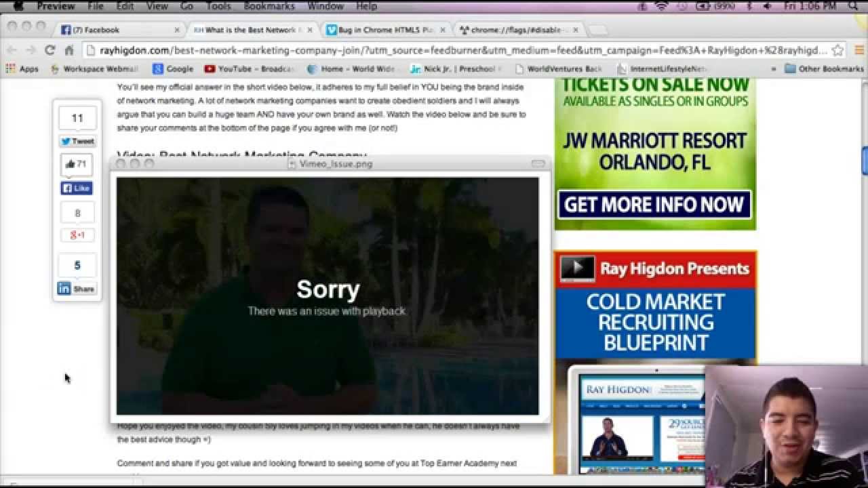Open the InternetLifestyleNetwork bookmark
This screenshot has width=868, height=488.
click(663, 68)
